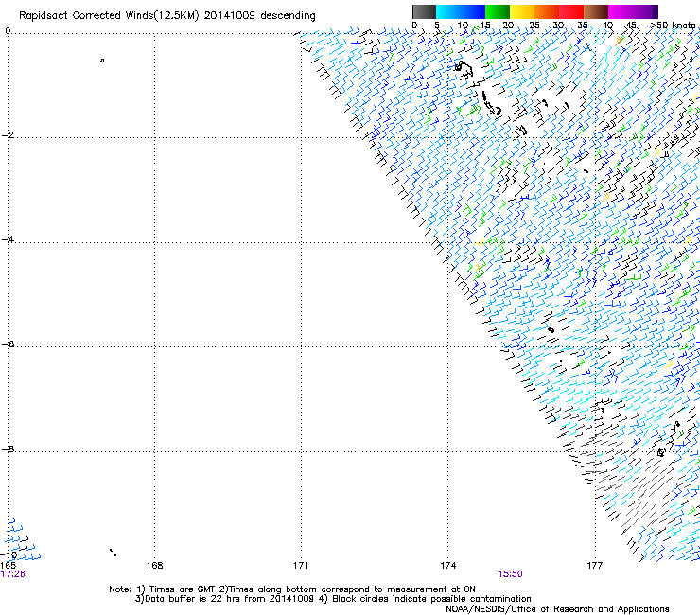Viewport: 700px width, 615px height.
Task: Pick the brown 35-40 knots color band
Action: click(596, 11)
